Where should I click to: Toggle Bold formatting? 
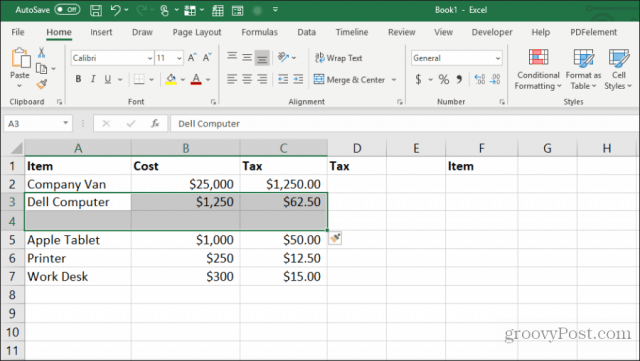pos(78,79)
